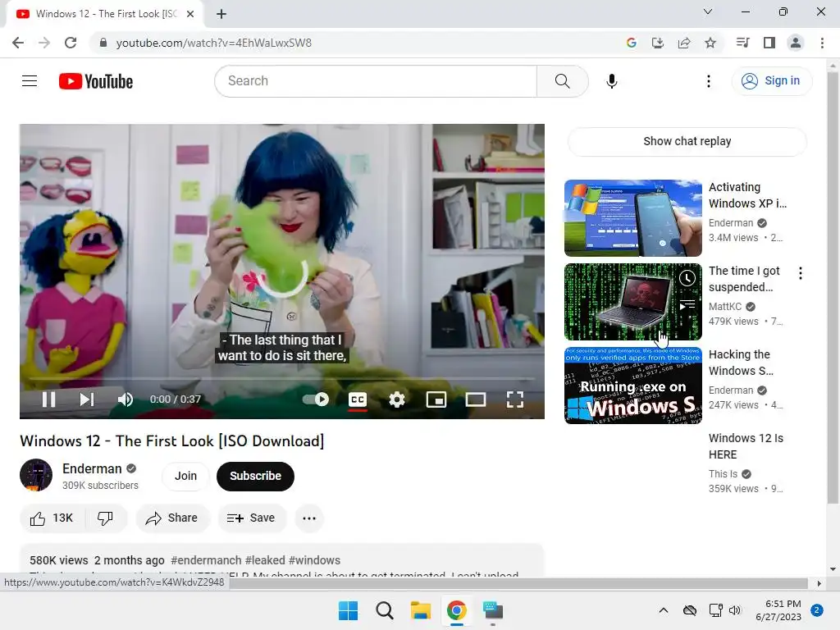The image size is (840, 630).
Task: Click horizontal scrollbar right arrow
Action: pos(819,583)
